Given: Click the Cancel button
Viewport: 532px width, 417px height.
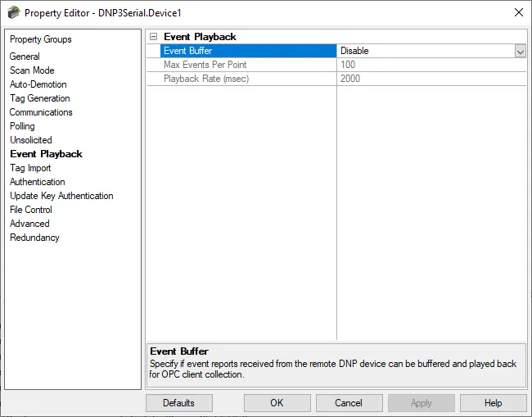Looking at the screenshot, I should pos(349,403).
